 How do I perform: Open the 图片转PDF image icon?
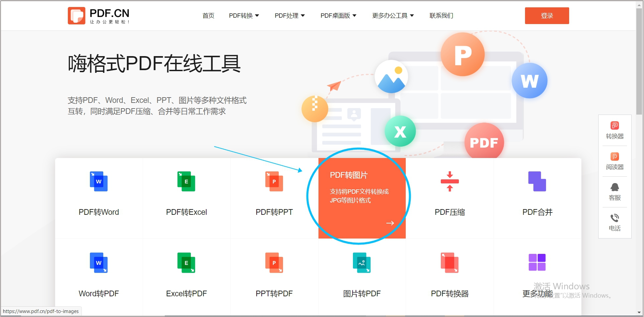[x=362, y=263]
